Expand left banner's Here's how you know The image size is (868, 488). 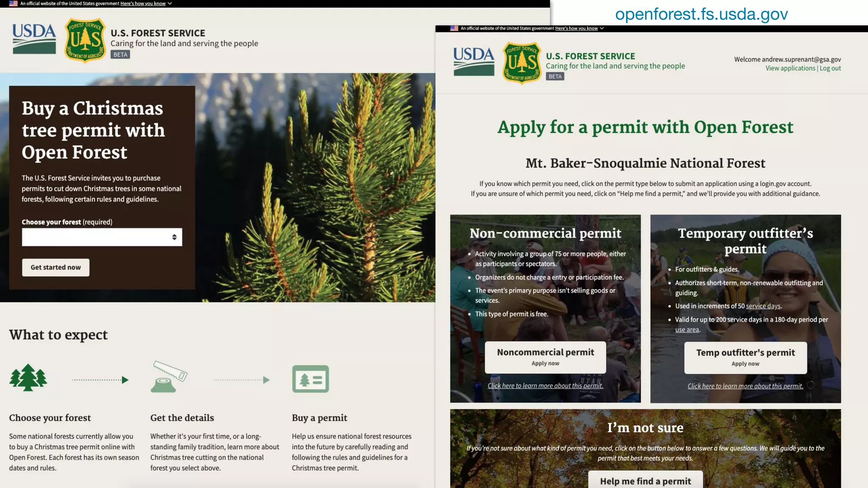click(x=143, y=3)
